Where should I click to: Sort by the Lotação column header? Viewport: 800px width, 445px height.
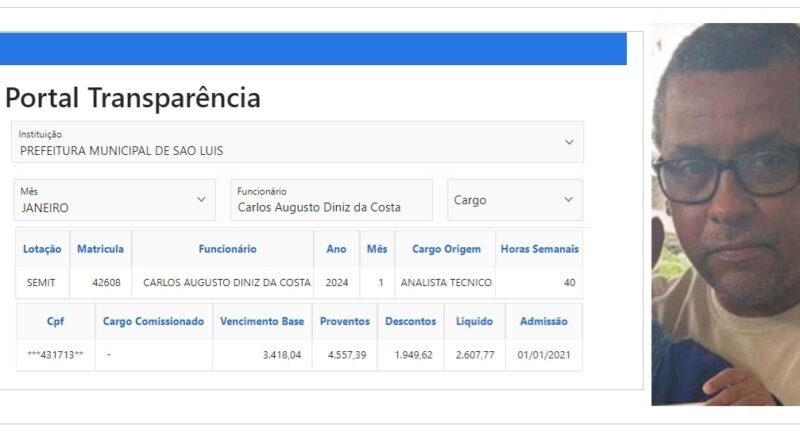point(42,249)
